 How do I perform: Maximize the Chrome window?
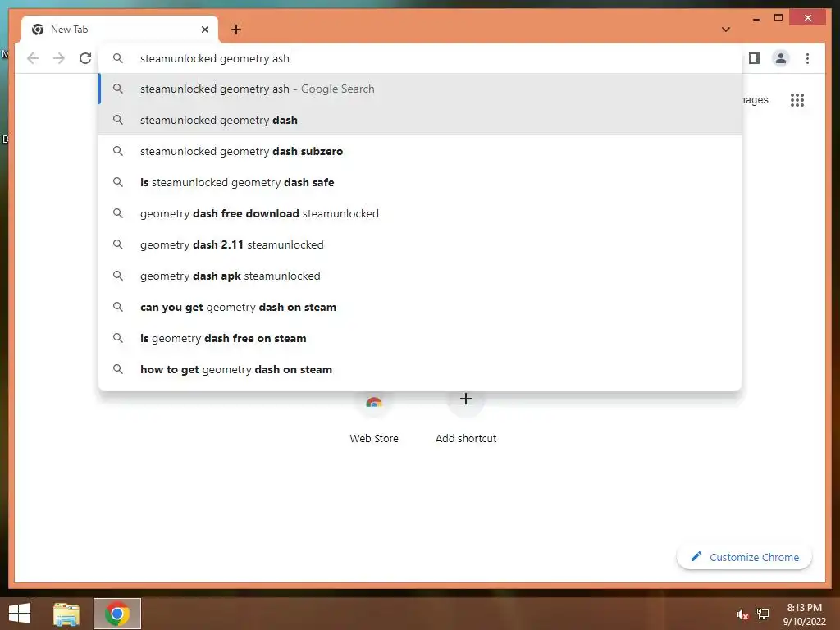pos(778,18)
